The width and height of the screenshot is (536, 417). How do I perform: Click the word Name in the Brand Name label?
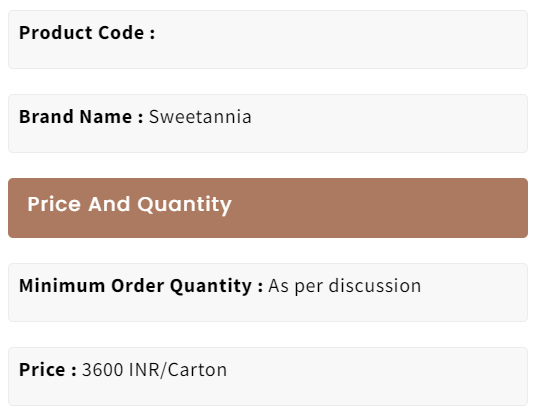pyautogui.click(x=106, y=117)
